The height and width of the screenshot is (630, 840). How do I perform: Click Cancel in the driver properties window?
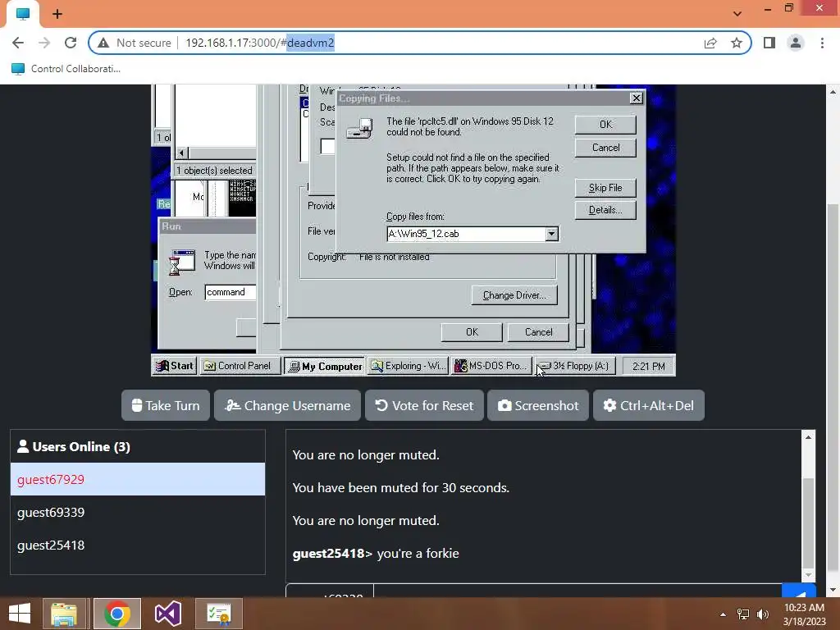538,332
